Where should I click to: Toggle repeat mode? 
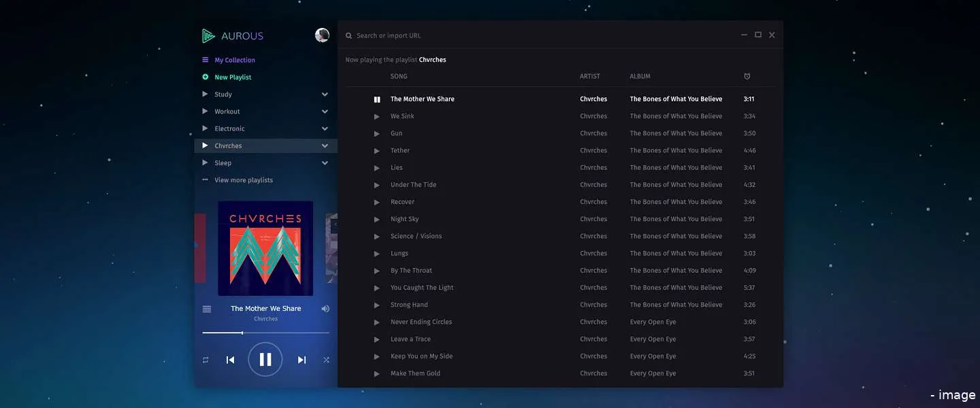pyautogui.click(x=206, y=360)
